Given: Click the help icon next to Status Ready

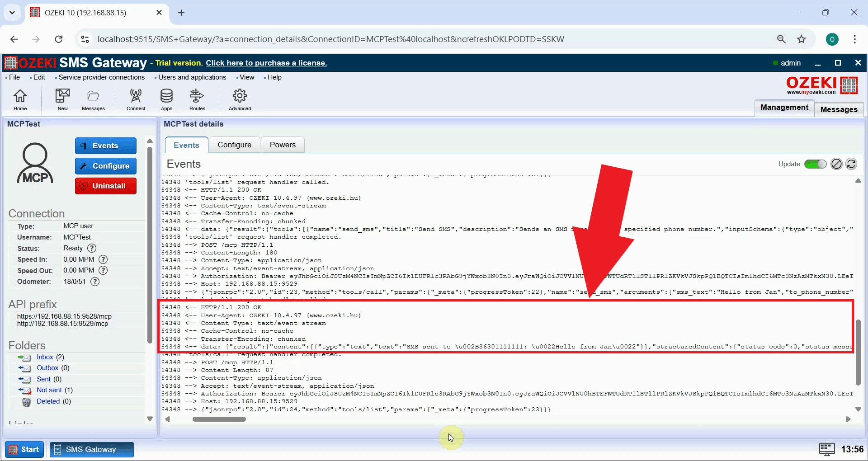Looking at the screenshot, I should [92, 248].
